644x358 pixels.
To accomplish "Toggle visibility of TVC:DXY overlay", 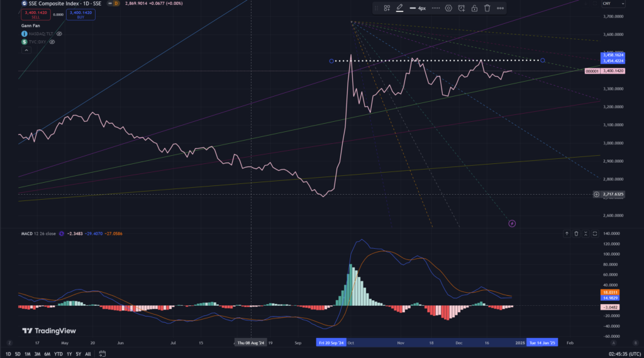I will pos(52,42).
